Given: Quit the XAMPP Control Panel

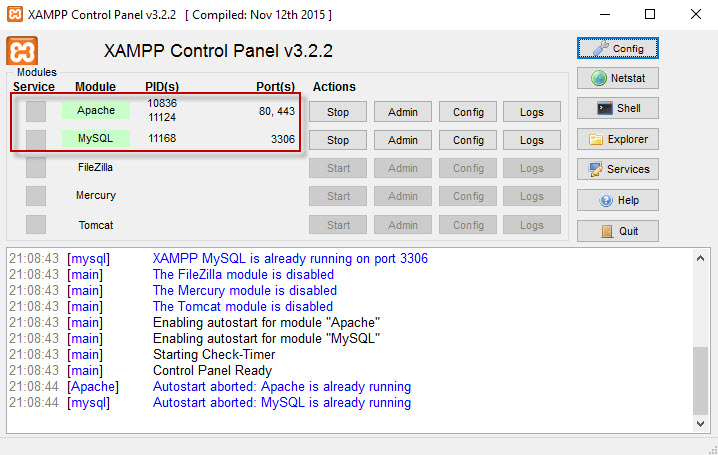Looking at the screenshot, I should [x=617, y=231].
